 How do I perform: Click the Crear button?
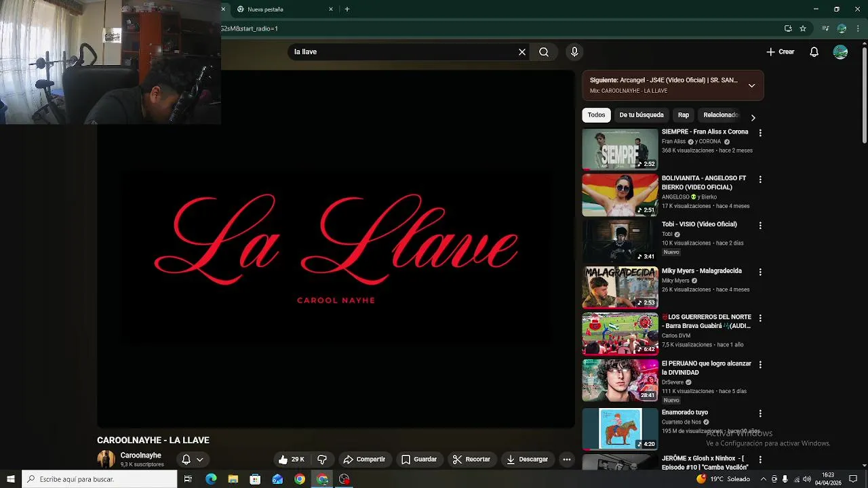pos(781,52)
